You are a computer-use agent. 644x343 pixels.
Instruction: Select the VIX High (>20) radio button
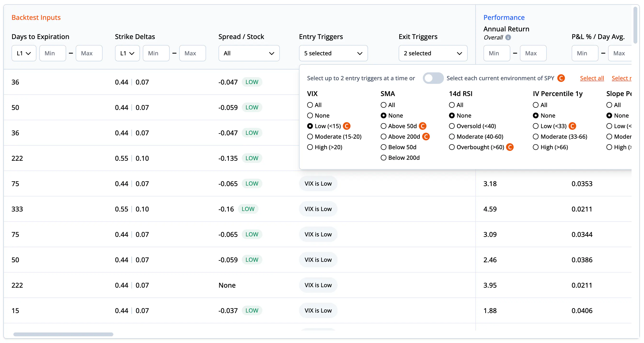[310, 147]
